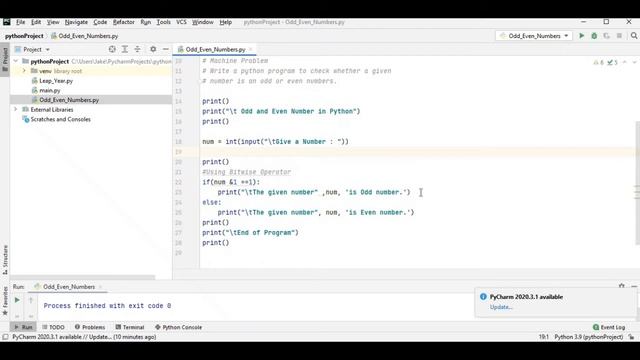This screenshot has width=640, height=360.
Task: Click the 19:1 cursor position indicator
Action: tap(544, 337)
